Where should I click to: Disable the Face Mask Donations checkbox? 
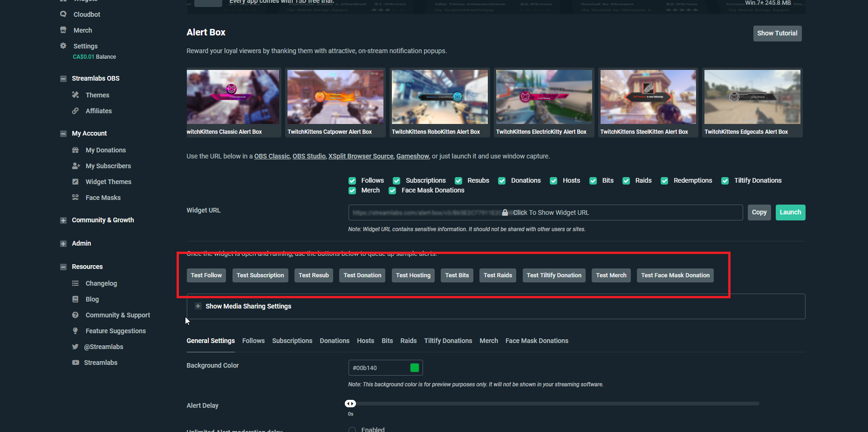tap(392, 191)
